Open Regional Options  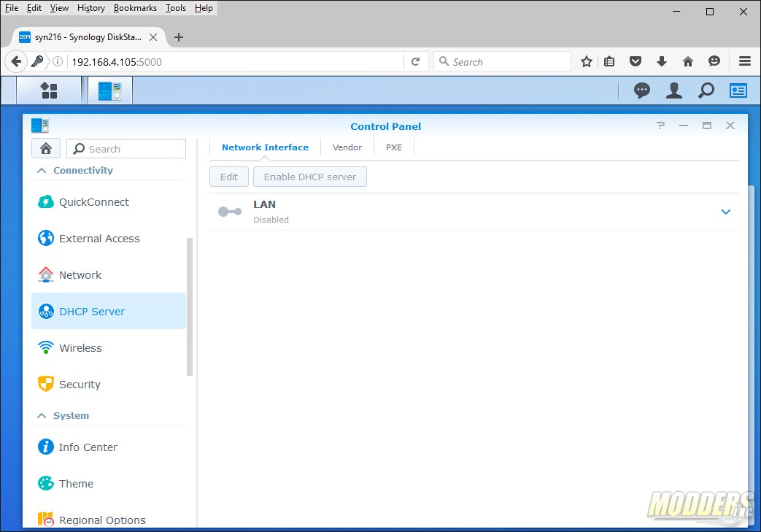pos(109,520)
